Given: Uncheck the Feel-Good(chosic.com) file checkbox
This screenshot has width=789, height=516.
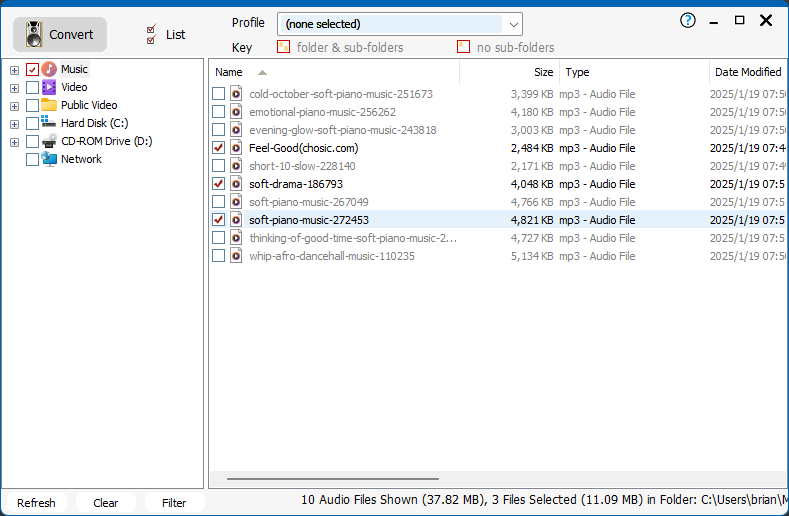Looking at the screenshot, I should point(219,148).
